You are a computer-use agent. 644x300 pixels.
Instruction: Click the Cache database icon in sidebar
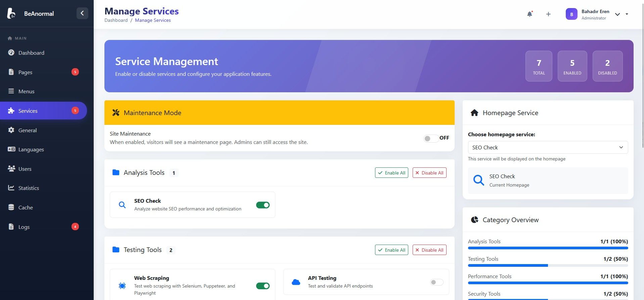point(11,207)
